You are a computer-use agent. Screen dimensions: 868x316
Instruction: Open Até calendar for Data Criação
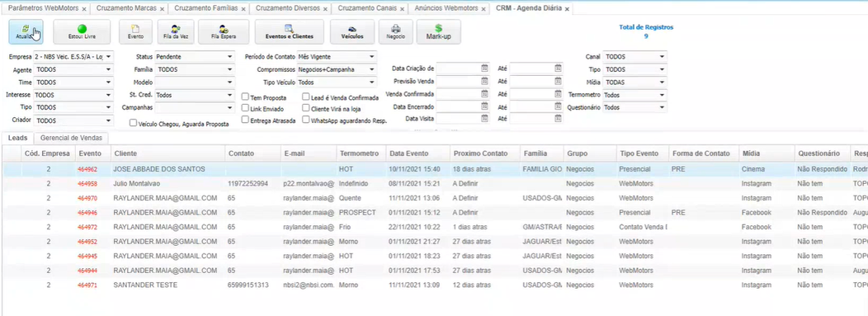[x=558, y=68]
